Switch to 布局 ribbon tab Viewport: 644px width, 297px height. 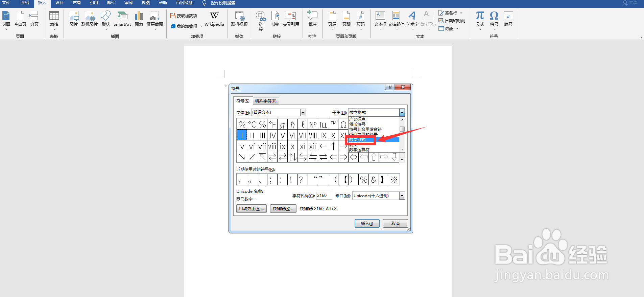point(77,3)
